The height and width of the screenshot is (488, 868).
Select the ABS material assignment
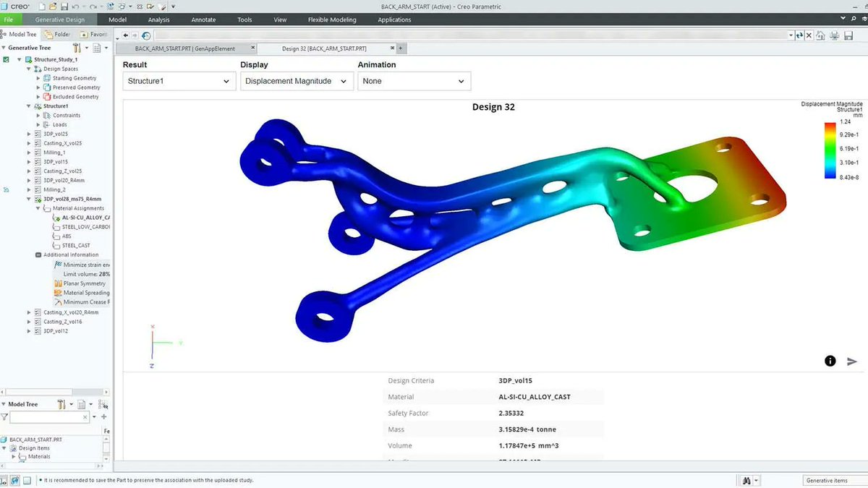[x=67, y=236]
